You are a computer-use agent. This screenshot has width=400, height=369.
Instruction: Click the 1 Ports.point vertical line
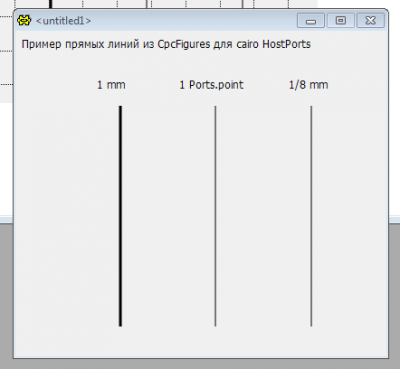pyautogui.click(x=215, y=216)
